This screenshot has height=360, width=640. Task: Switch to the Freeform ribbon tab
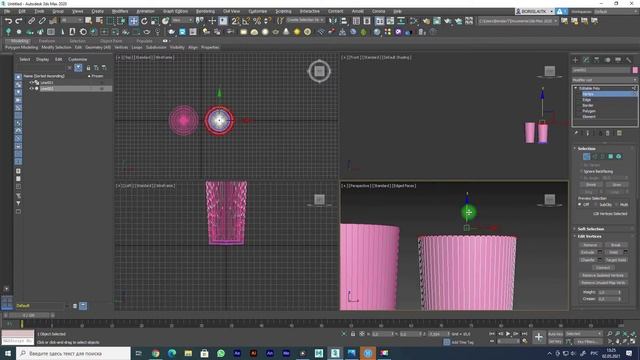click(x=47, y=41)
